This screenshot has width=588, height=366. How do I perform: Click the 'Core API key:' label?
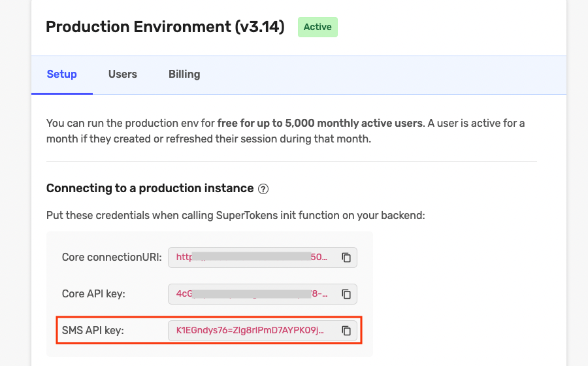(x=93, y=294)
